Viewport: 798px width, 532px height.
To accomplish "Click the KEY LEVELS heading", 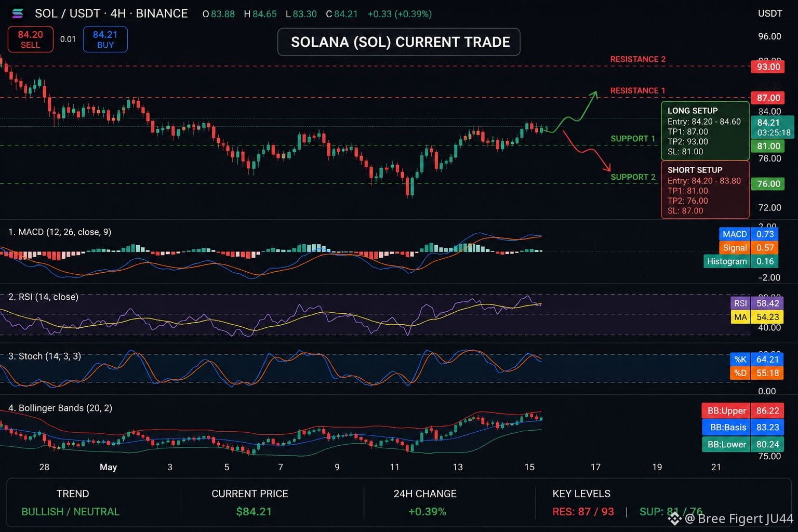I will click(581, 494).
